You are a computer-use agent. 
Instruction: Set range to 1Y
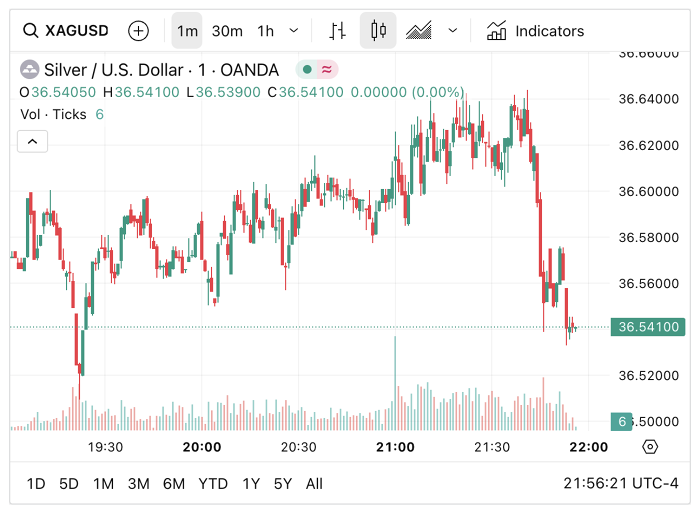[x=251, y=484]
